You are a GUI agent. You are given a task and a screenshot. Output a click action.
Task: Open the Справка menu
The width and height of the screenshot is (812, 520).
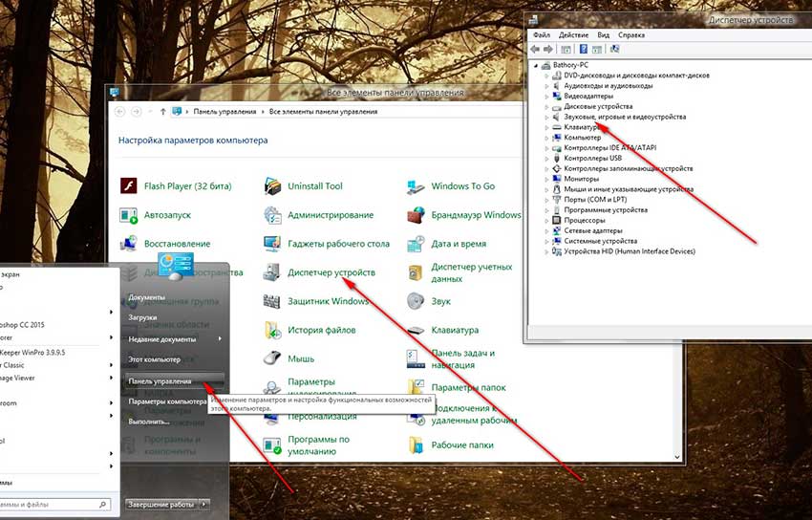click(631, 34)
